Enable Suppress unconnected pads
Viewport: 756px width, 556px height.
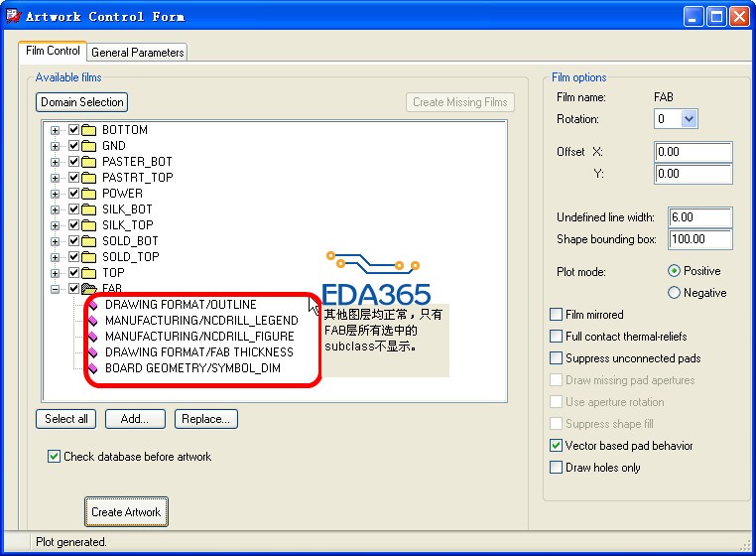tap(556, 358)
